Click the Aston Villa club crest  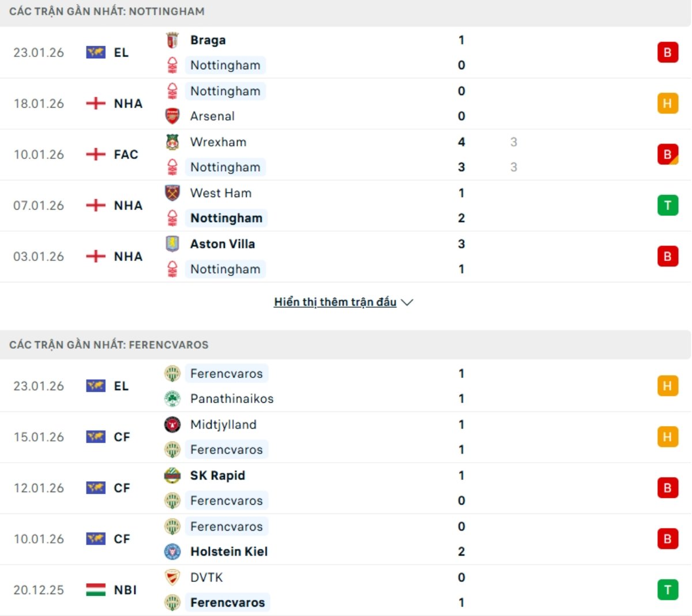coord(172,244)
